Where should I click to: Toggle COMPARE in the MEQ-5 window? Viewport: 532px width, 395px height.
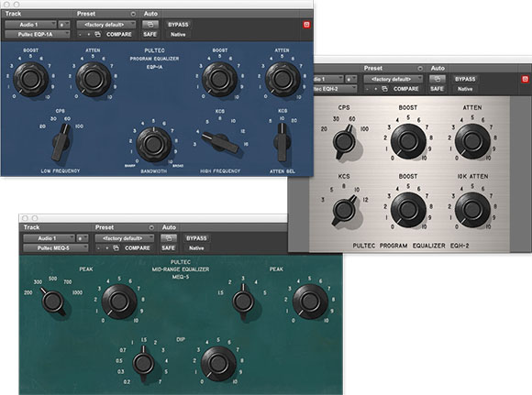point(137,247)
